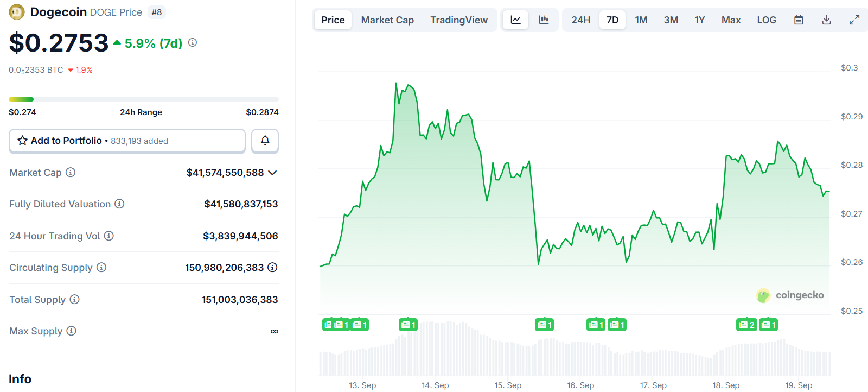Open the first news marker near 13. Sep
Image resolution: width=868 pixels, height=392 pixels.
click(x=327, y=325)
